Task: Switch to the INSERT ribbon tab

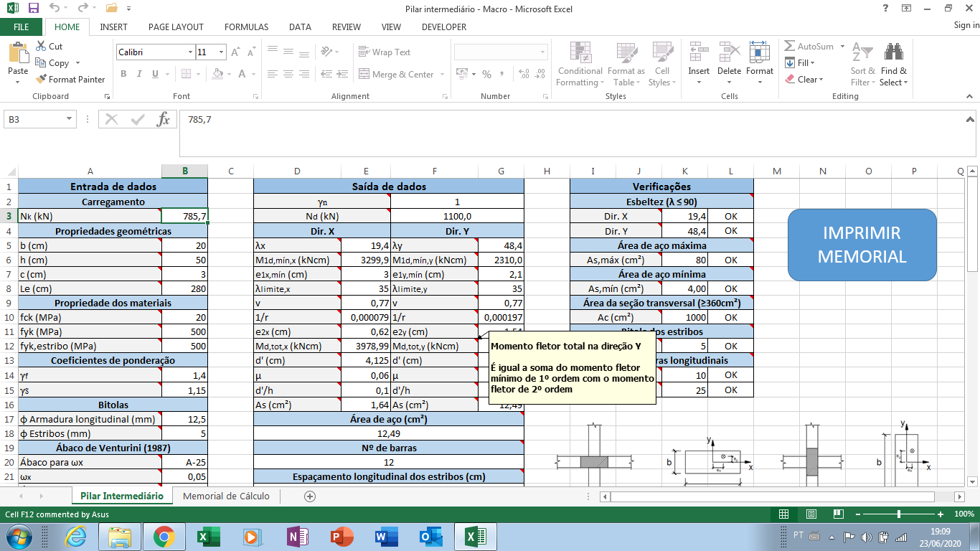Action: point(114,27)
